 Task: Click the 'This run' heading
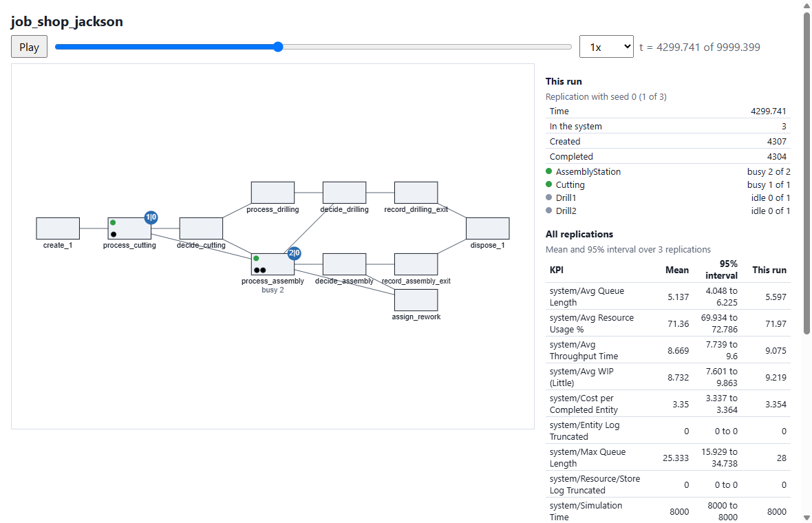pyautogui.click(x=564, y=81)
